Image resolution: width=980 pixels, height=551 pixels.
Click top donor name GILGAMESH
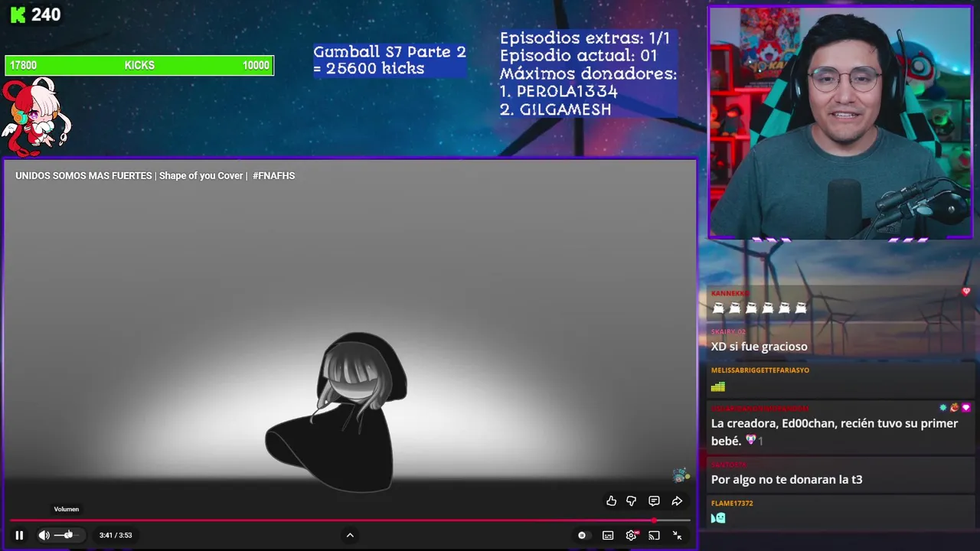565,109
